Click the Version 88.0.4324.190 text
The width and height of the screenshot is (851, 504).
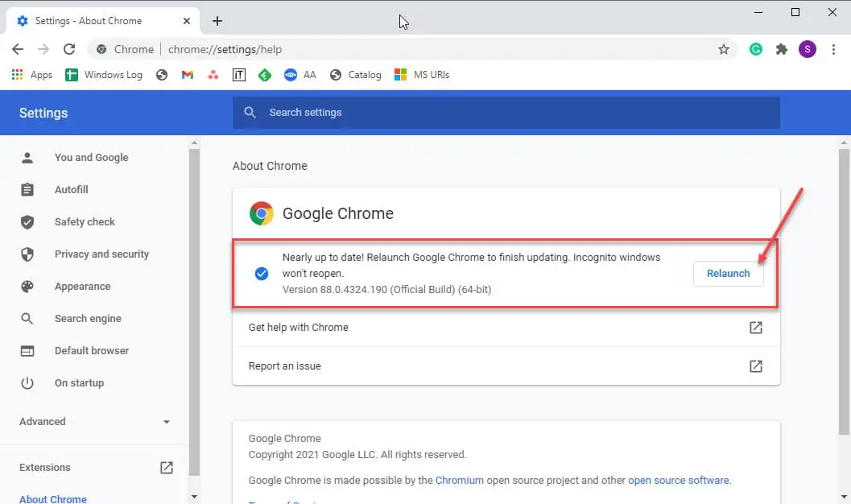point(386,290)
